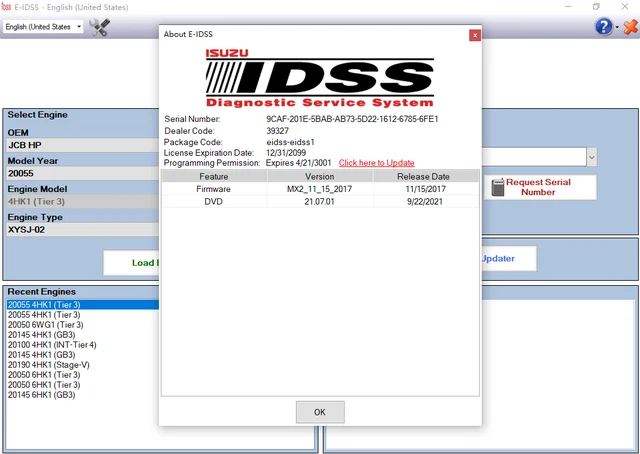Open the blue help question mark icon
Viewport: 640px width, 454px height.
pyautogui.click(x=604, y=27)
